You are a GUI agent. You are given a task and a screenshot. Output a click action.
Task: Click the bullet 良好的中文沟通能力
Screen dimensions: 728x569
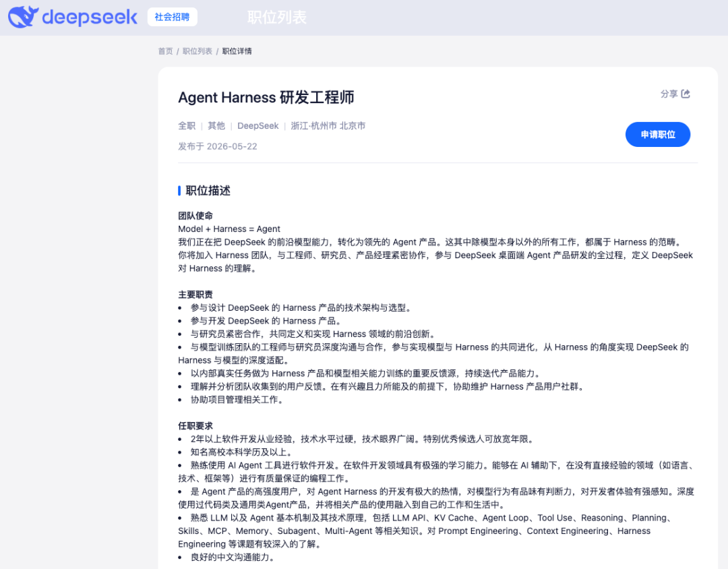click(233, 558)
